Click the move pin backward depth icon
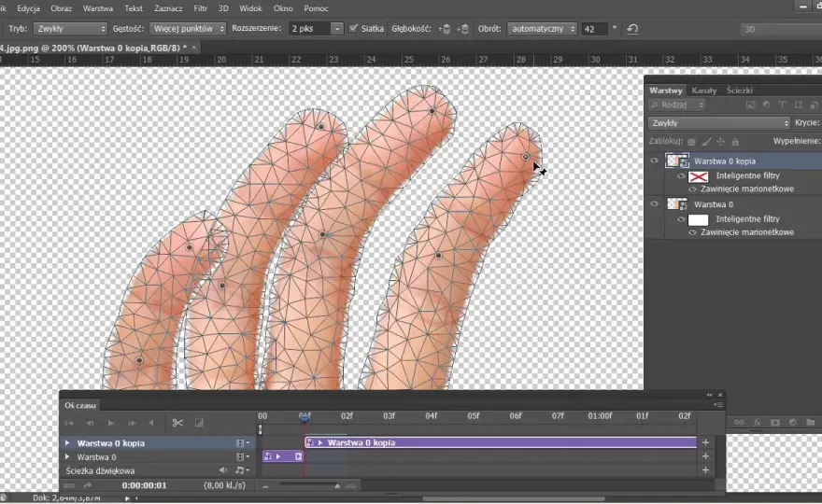The height and width of the screenshot is (504, 822). coord(463,29)
